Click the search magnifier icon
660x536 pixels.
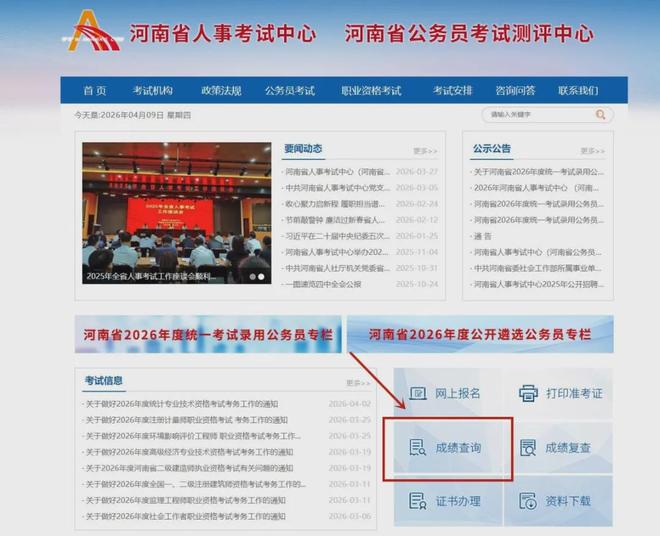[x=600, y=115]
